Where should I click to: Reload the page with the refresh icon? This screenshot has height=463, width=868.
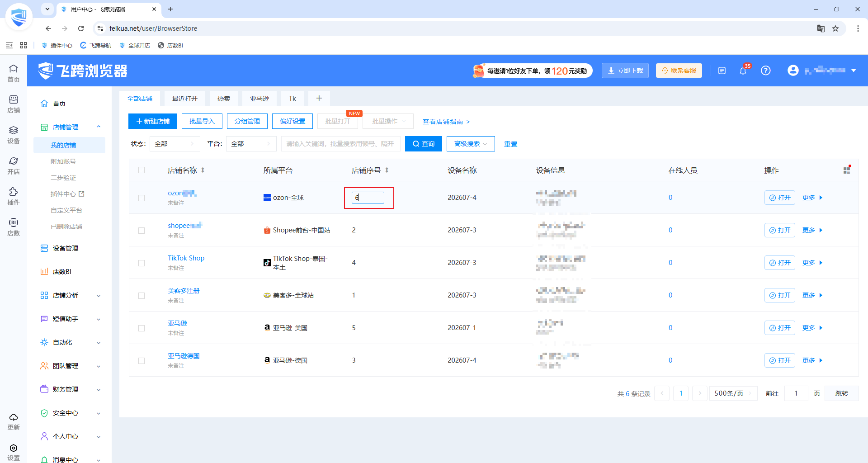tap(81, 28)
